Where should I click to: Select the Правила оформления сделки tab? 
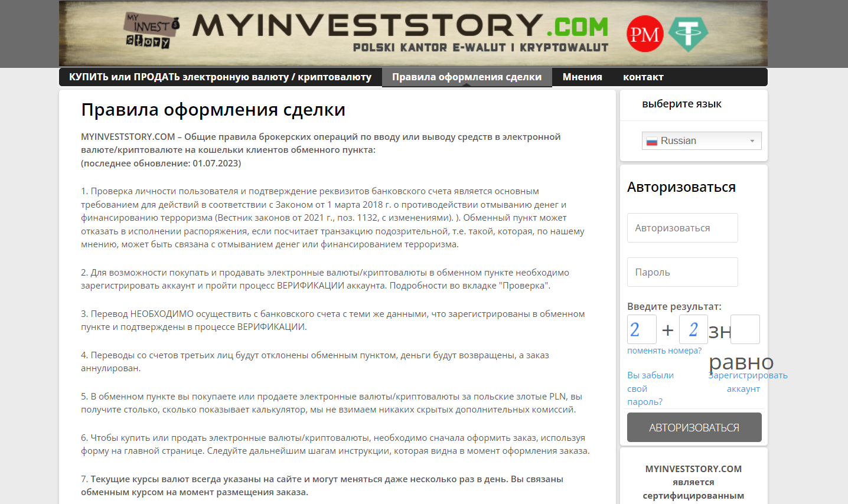click(x=467, y=77)
